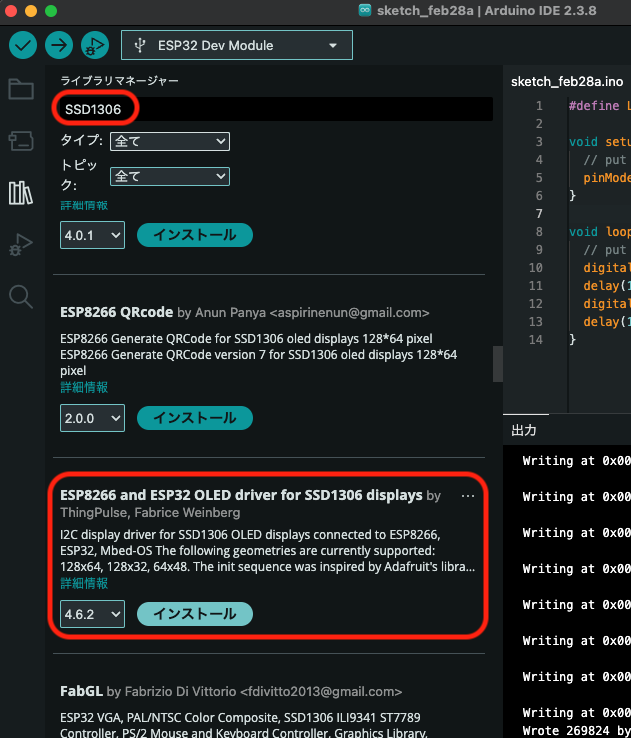Screen dimensions: 631x738
Task: Switch to the sketch_feb28a.ino tab
Action: (566, 81)
